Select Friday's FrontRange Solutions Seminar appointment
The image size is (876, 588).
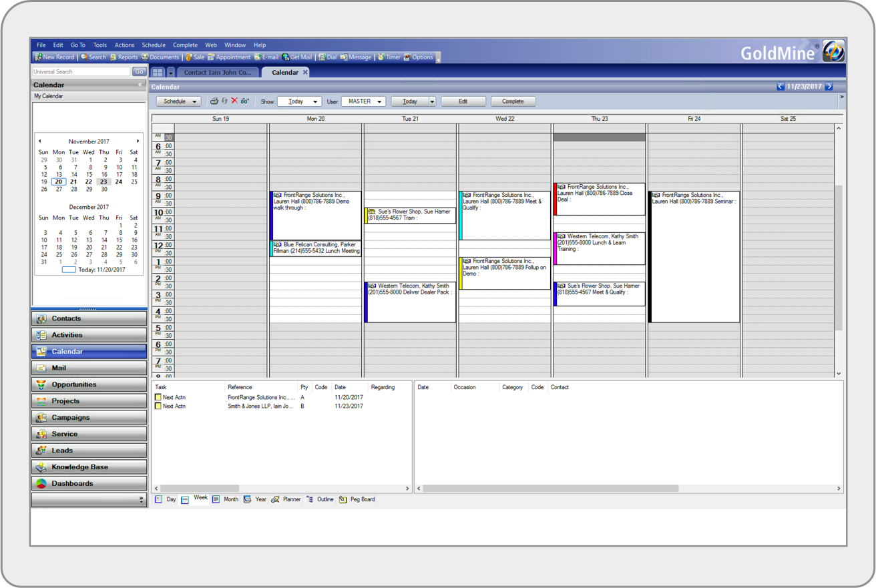click(x=694, y=257)
